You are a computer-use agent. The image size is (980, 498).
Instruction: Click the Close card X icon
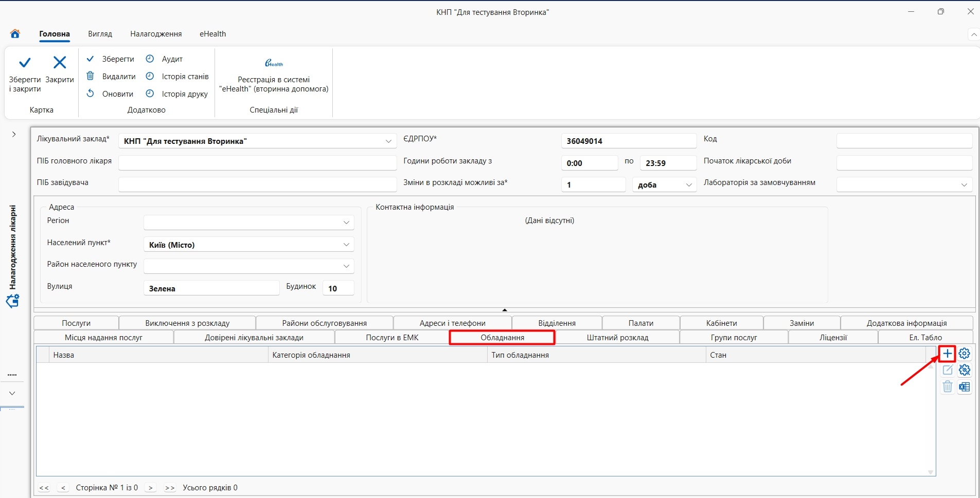pyautogui.click(x=60, y=63)
